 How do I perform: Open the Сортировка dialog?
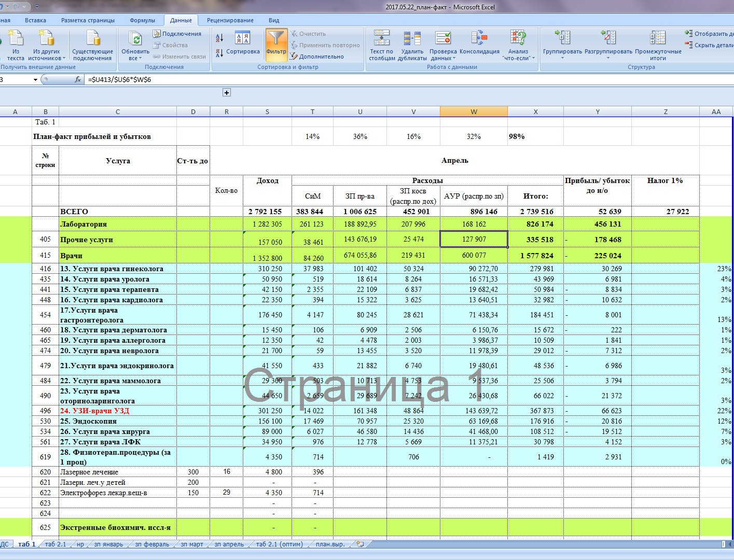pos(243,44)
